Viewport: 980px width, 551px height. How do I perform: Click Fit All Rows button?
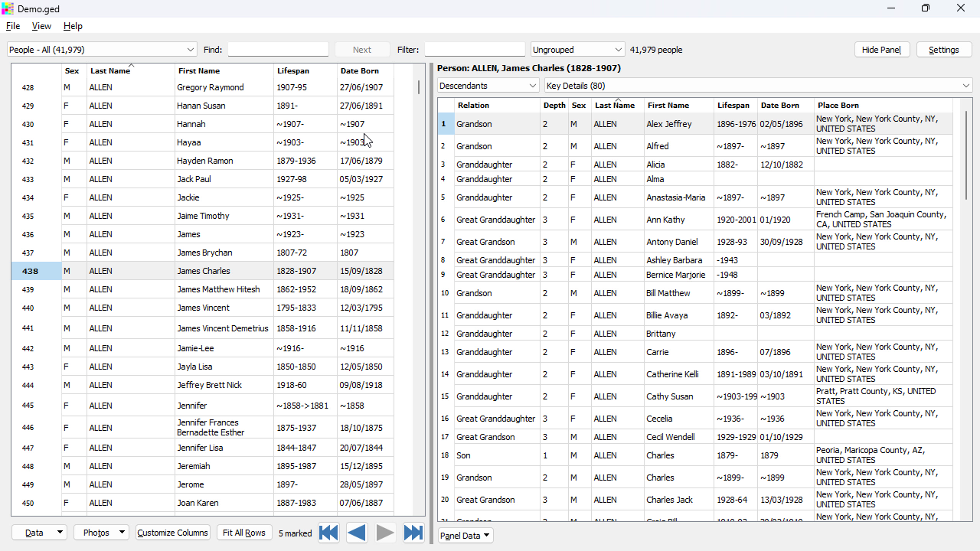(x=244, y=533)
